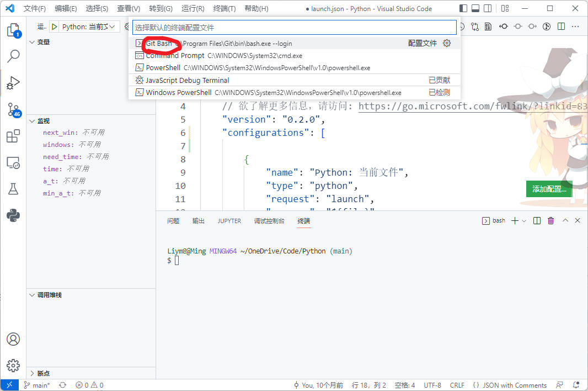The height and width of the screenshot is (391, 588).
Task: Open the Extensions view
Action: pyautogui.click(x=13, y=136)
